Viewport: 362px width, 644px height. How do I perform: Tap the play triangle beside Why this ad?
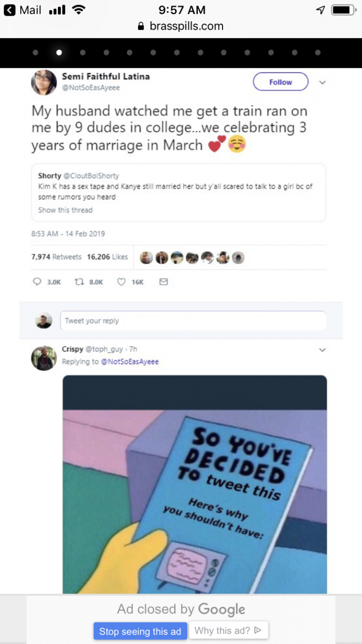click(258, 630)
